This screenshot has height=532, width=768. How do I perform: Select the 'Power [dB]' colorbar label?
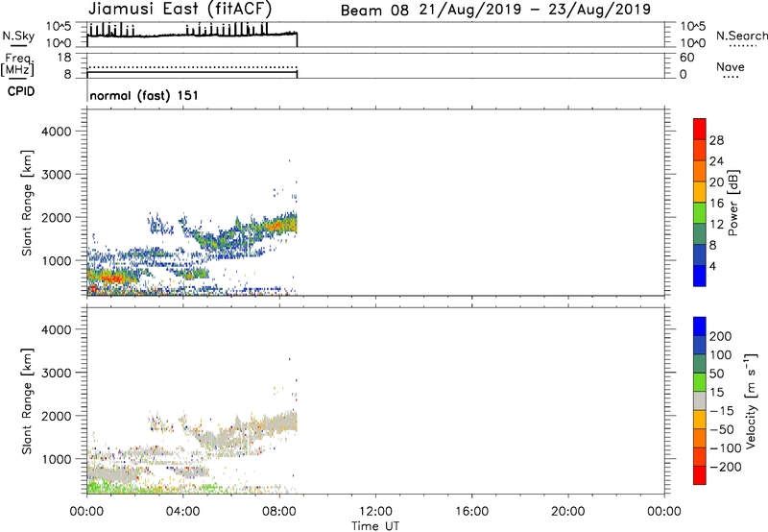(732, 203)
